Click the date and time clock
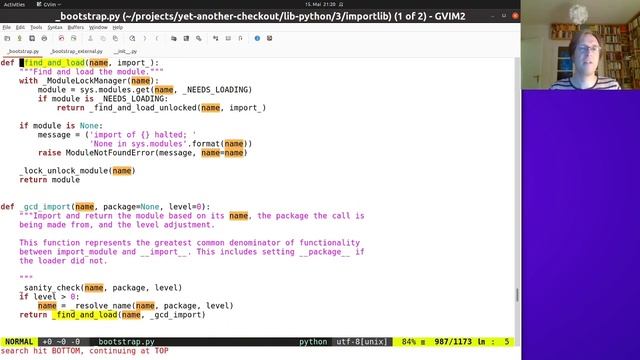Screen dimensions: 640x360 [320, 4]
